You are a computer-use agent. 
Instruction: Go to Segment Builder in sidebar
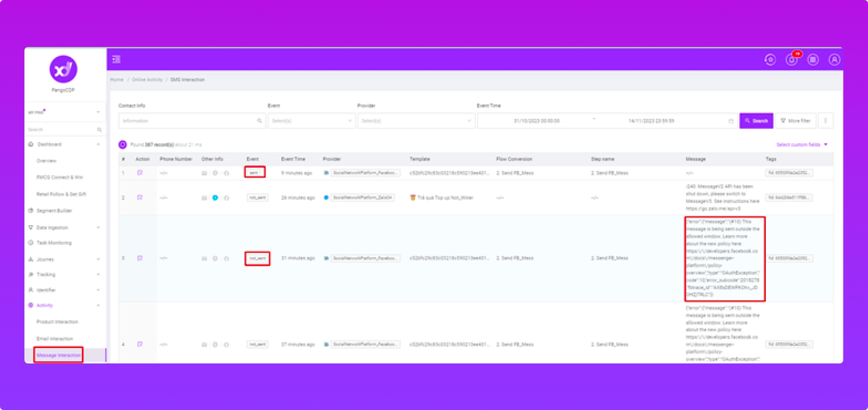(54, 211)
